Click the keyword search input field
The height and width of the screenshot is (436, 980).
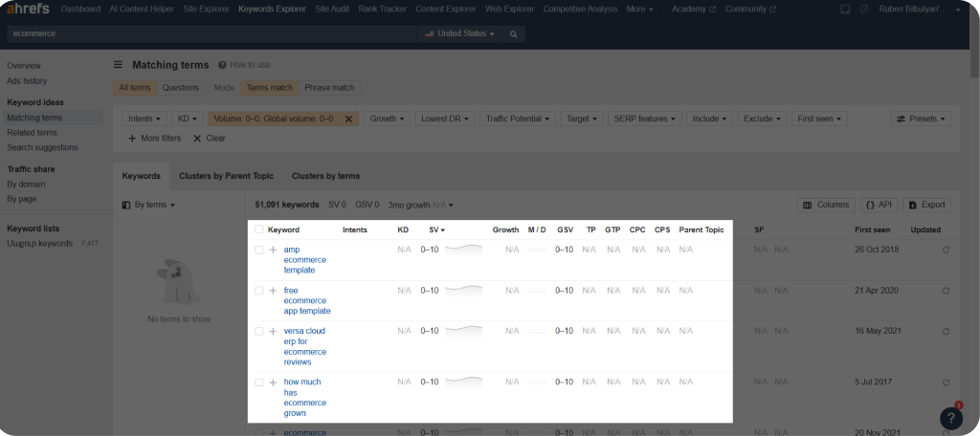[x=211, y=33]
